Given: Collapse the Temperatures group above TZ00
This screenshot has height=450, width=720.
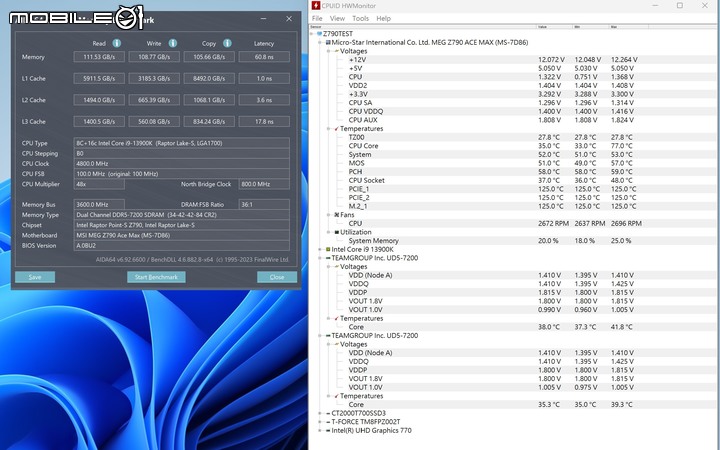Looking at the screenshot, I should 329,129.
